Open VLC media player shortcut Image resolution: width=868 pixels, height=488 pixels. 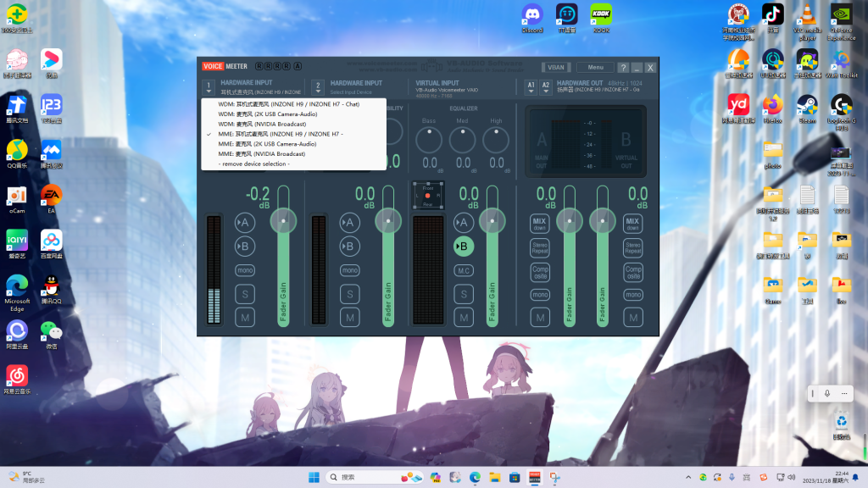point(807,22)
